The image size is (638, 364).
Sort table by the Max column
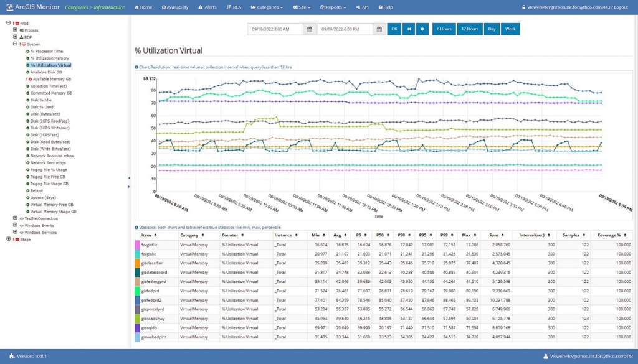click(467, 235)
